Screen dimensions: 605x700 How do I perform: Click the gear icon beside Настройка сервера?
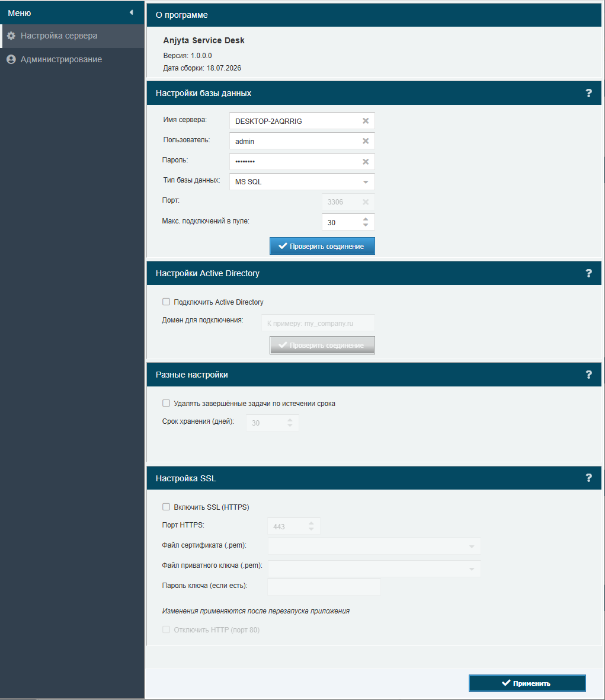coord(11,36)
